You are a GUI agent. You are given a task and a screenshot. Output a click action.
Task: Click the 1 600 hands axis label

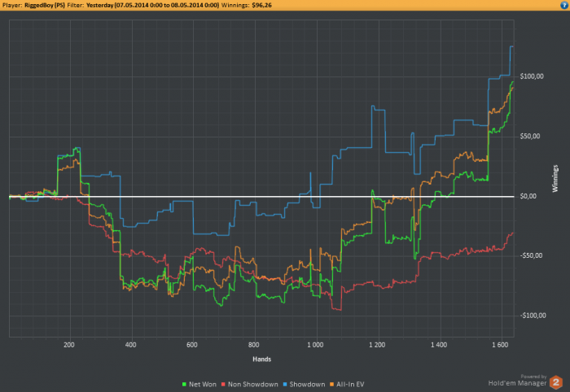pyautogui.click(x=500, y=345)
